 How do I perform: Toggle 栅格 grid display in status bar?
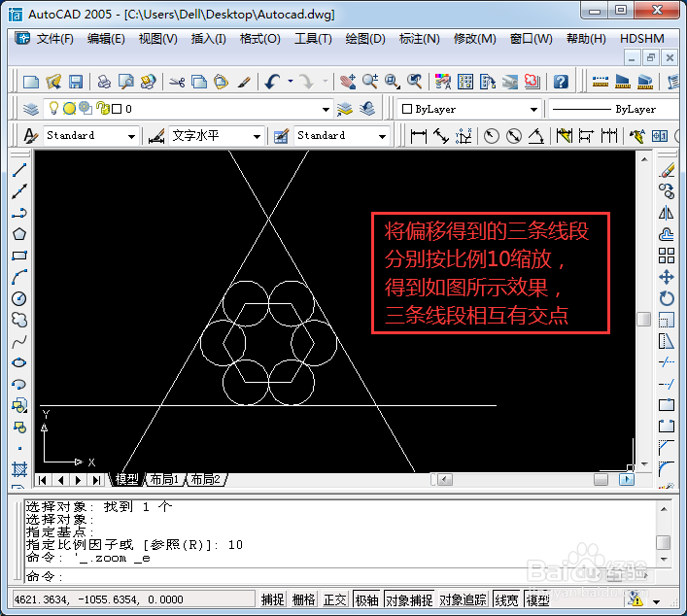[x=303, y=599]
